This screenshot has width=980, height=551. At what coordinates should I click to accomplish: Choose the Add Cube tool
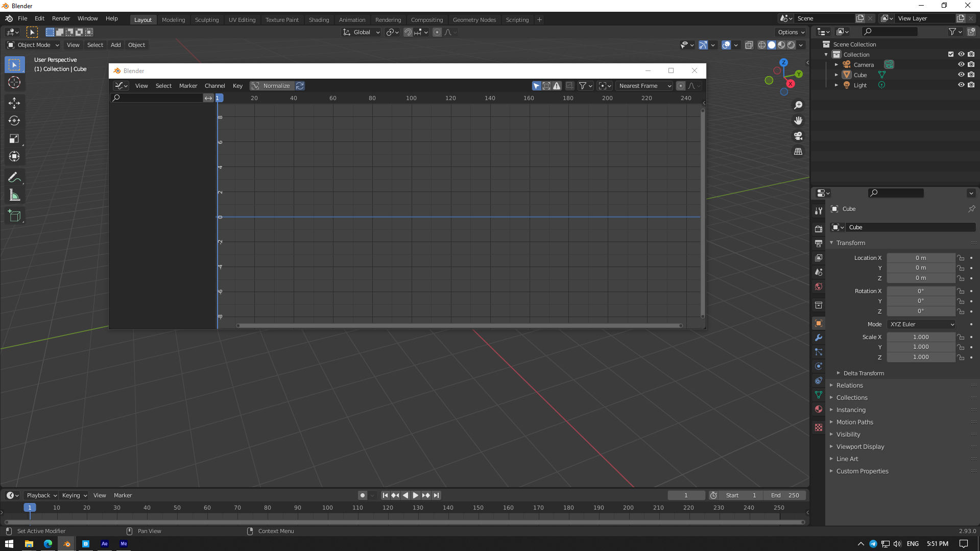(14, 216)
